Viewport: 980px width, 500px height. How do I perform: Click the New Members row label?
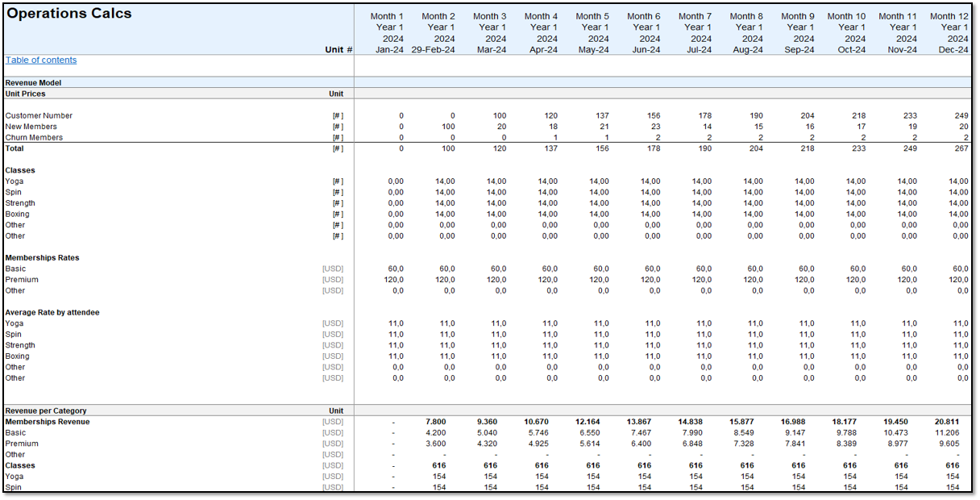pyautogui.click(x=31, y=126)
